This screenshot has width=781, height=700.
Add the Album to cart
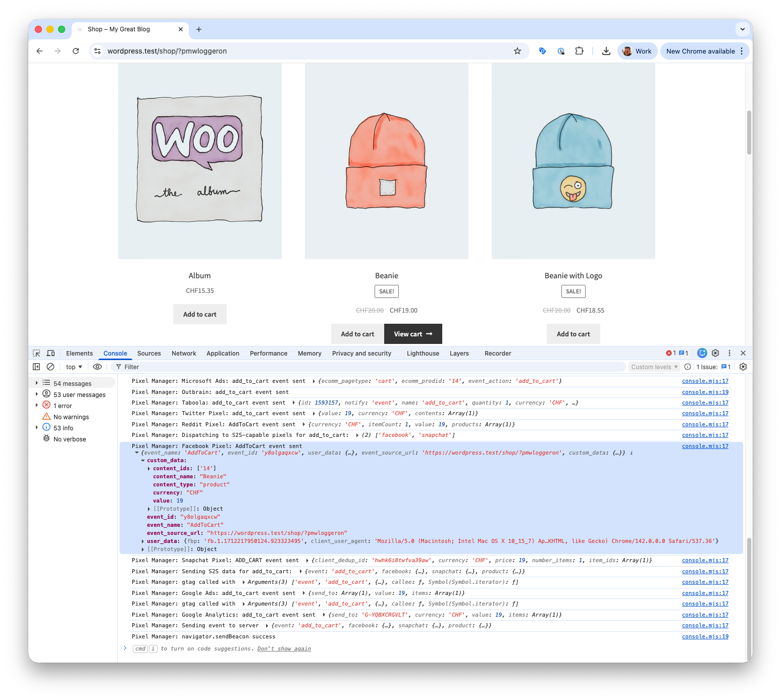click(x=199, y=314)
